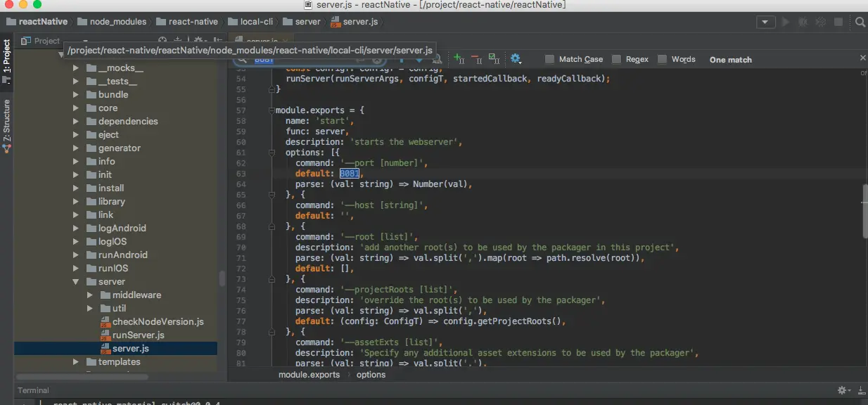Click 'One match' search result label
The height and width of the screenshot is (405, 868).
point(731,60)
